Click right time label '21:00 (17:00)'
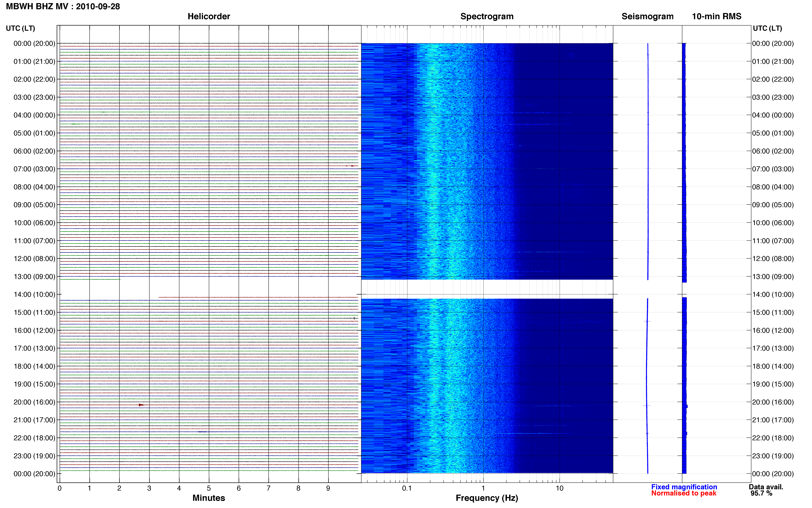The image size is (812, 508). point(773,420)
